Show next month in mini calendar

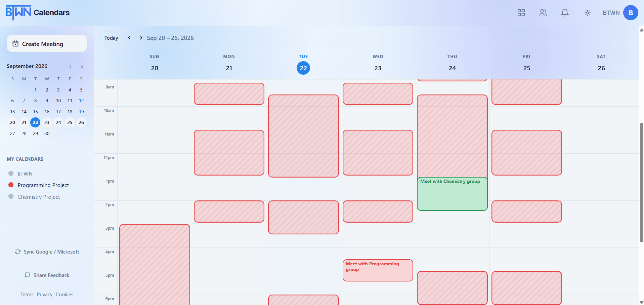82,66
